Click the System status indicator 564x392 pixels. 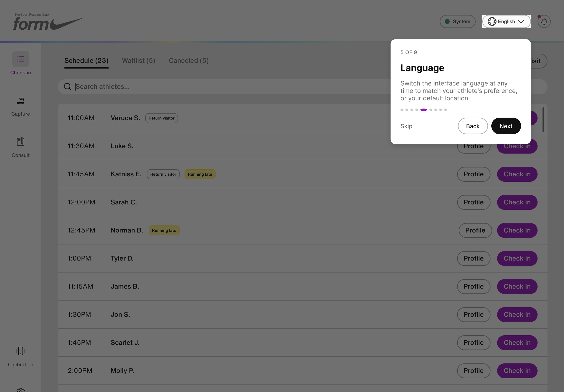tap(457, 21)
